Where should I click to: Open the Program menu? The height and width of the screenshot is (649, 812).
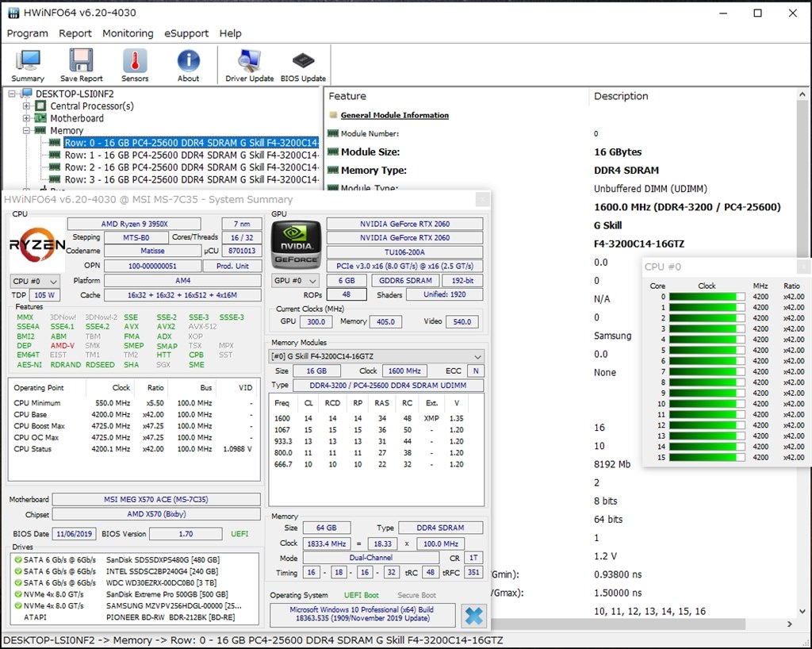pos(28,33)
